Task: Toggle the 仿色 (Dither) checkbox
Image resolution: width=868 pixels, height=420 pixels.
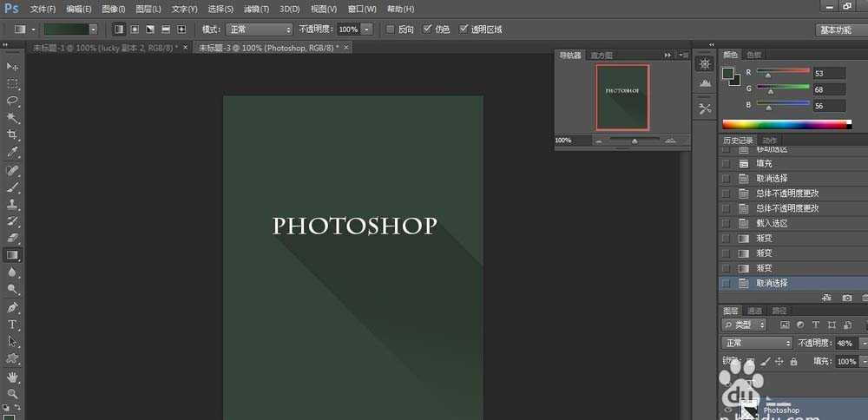Action: pyautogui.click(x=427, y=30)
